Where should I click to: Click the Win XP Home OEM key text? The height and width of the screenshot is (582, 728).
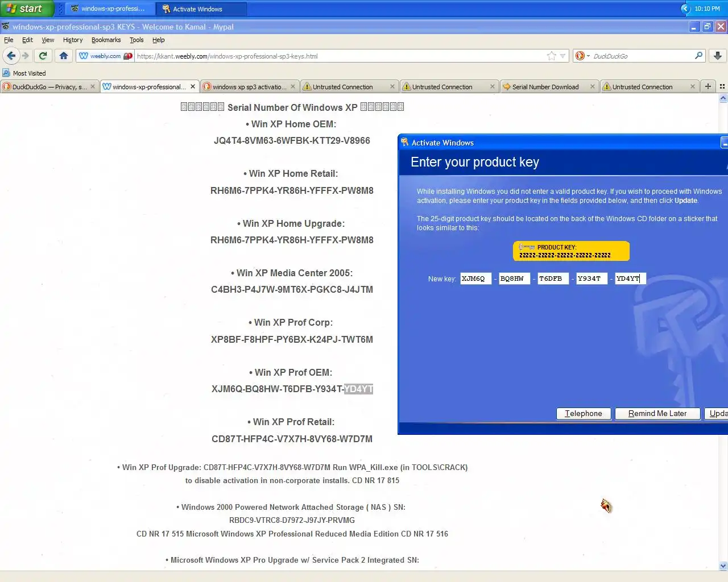point(292,140)
